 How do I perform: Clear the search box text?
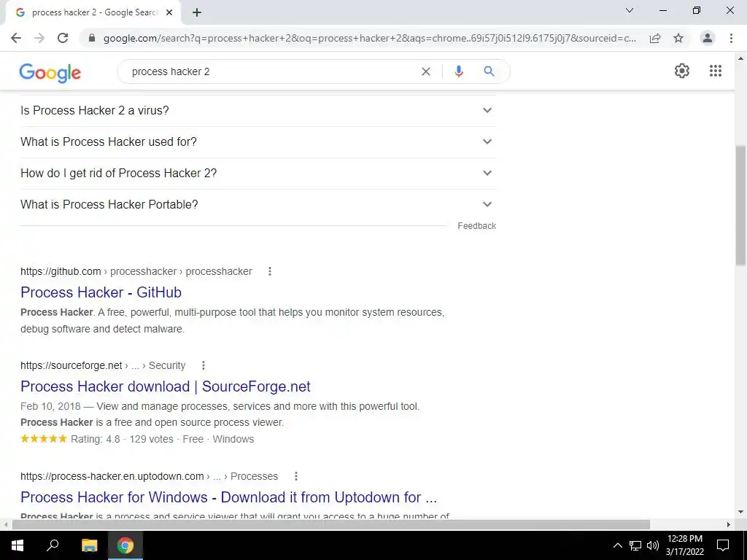point(426,71)
